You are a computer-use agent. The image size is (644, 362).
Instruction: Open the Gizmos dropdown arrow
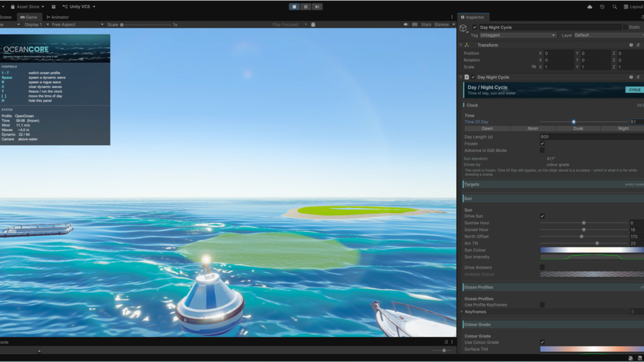(x=453, y=25)
